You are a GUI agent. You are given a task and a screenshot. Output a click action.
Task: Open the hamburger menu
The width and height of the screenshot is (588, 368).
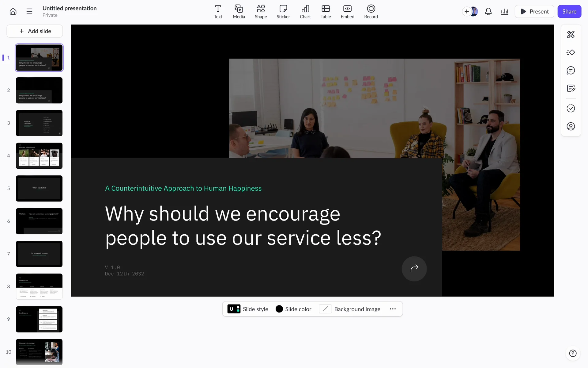[x=29, y=12]
